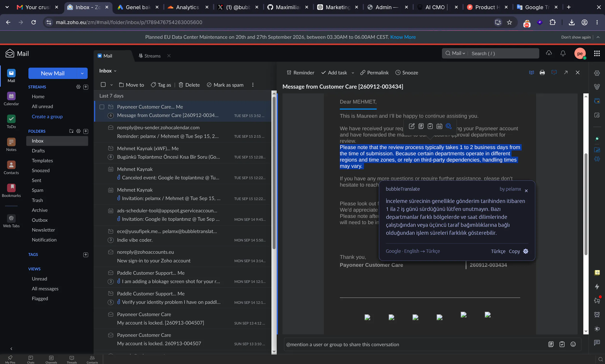Switch to the Streams tab
This screenshot has height=364, width=605.
150,56
